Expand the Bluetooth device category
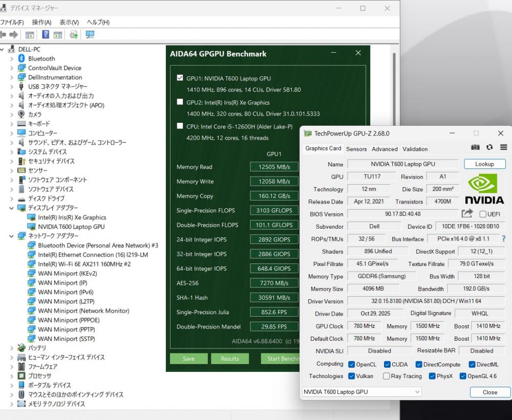This screenshot has width=512, height=420. [x=12, y=59]
